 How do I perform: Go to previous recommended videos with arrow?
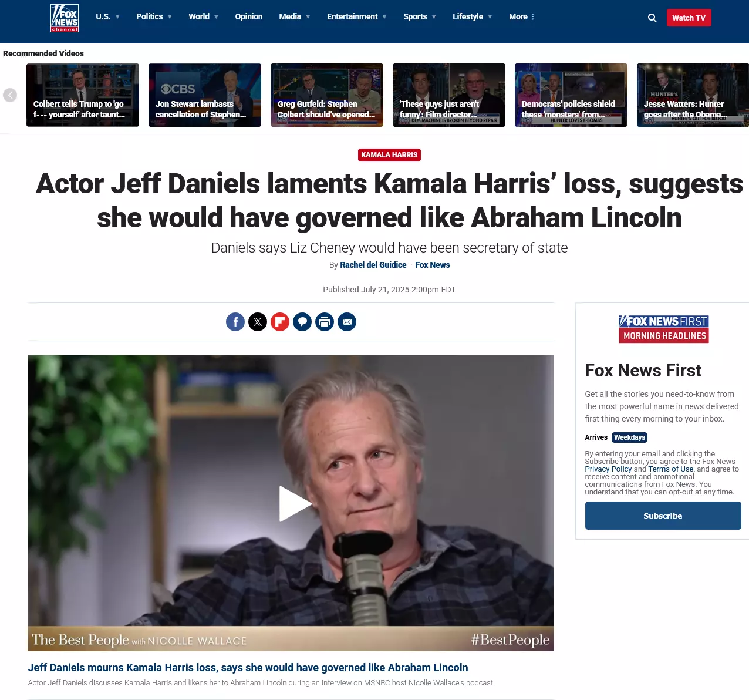10,95
